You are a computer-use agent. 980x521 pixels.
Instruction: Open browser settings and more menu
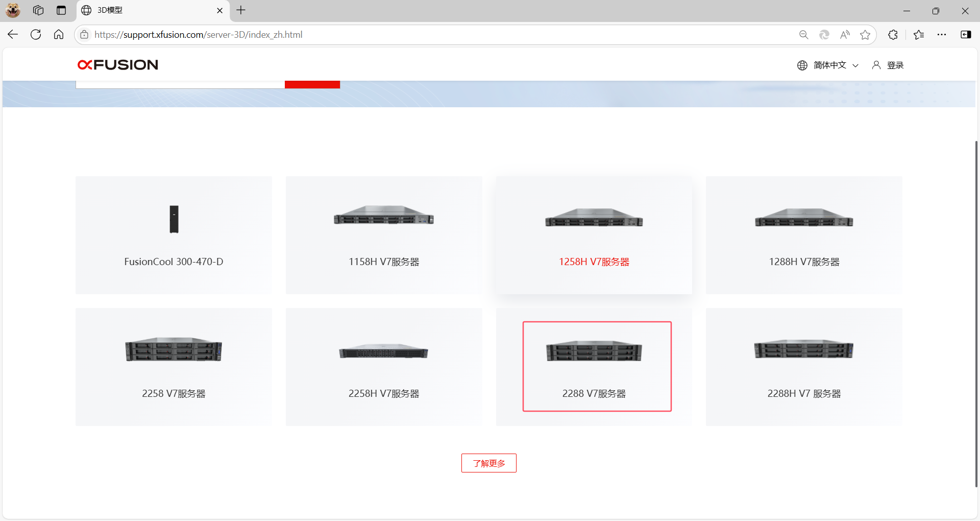(x=942, y=35)
